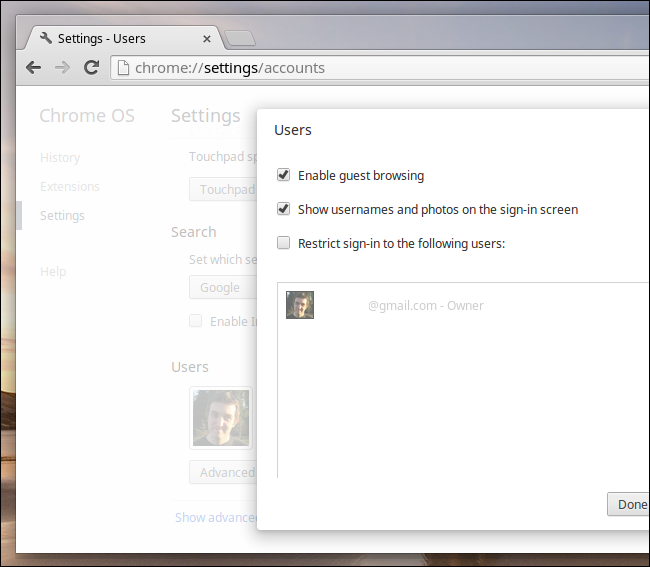650x567 pixels.
Task: Click the chrome://settings/accounts address bar
Action: tap(380, 68)
